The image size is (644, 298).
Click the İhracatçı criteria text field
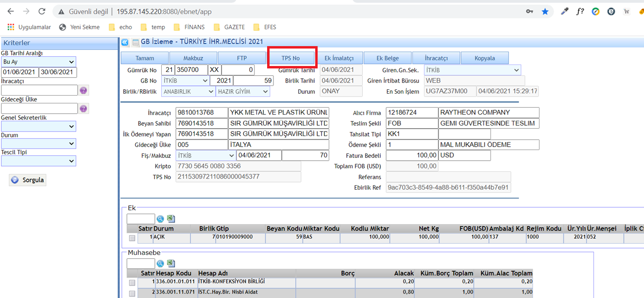click(x=39, y=90)
